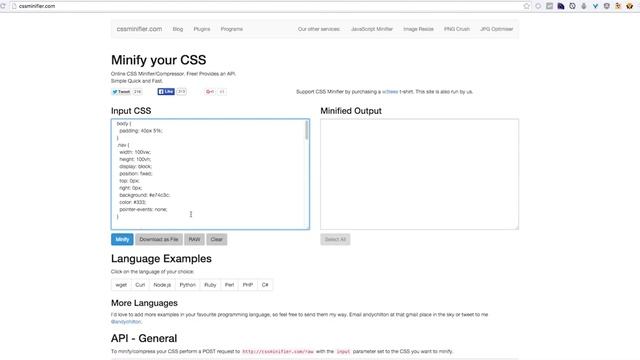Go to JPG Optimiser service
640x360 pixels.
click(x=496, y=29)
